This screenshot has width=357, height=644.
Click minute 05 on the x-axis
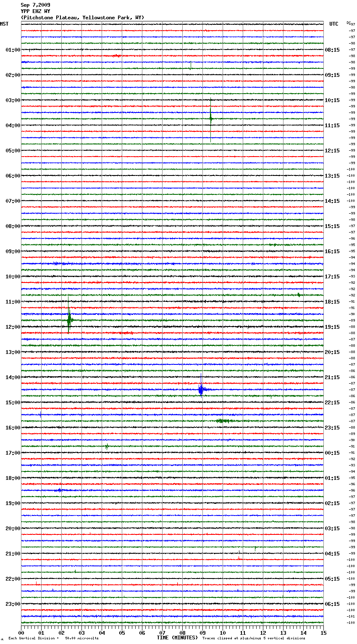pyautogui.click(x=122, y=633)
